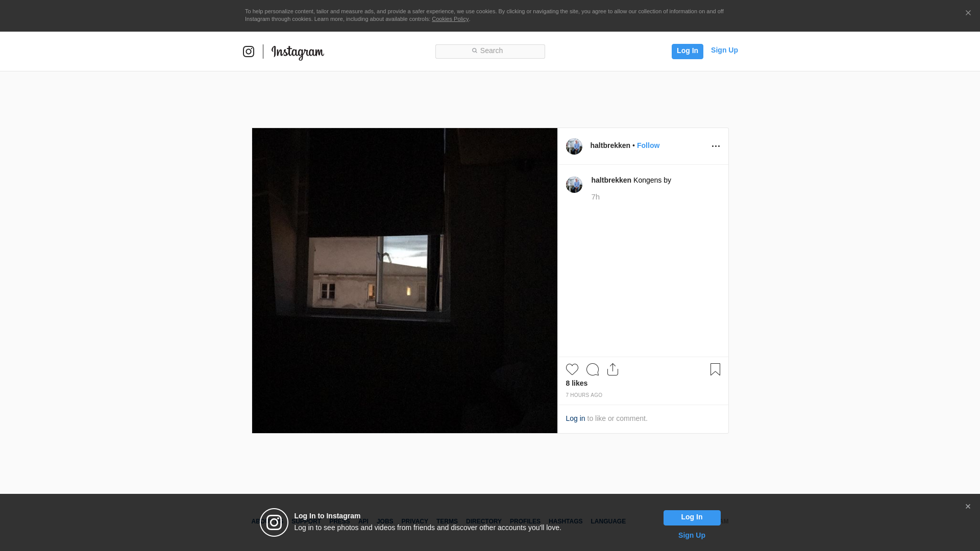Screen dimensions: 980x551
Task: Open the PRIVACY footer link
Action: [x=414, y=521]
